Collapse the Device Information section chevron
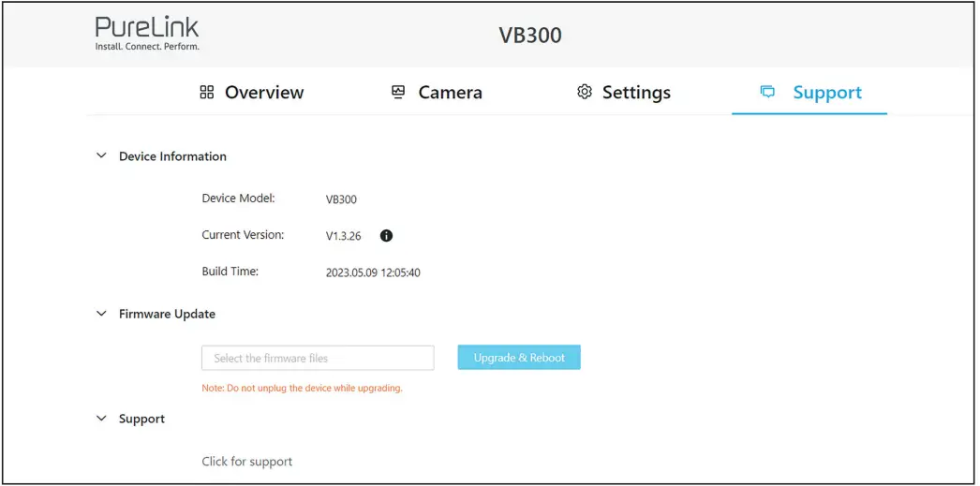This screenshot has width=980, height=486. (101, 156)
